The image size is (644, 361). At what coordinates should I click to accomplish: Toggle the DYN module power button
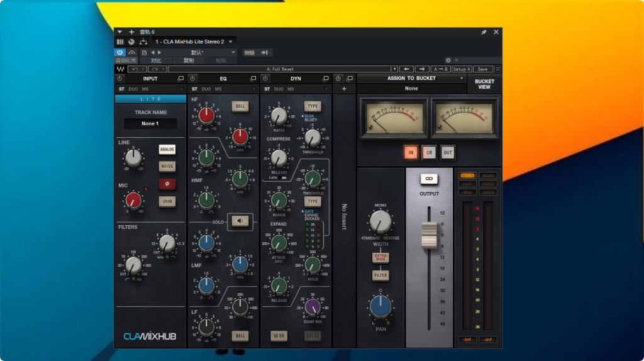(x=265, y=79)
